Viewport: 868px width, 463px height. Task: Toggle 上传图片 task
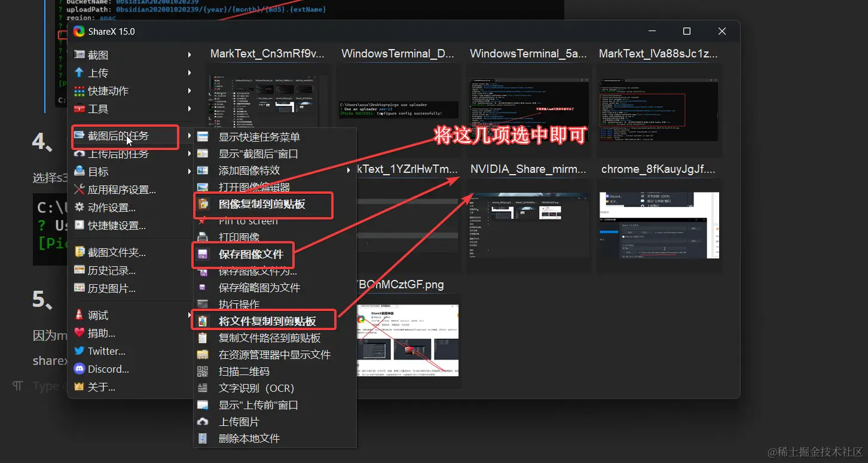click(x=275, y=422)
